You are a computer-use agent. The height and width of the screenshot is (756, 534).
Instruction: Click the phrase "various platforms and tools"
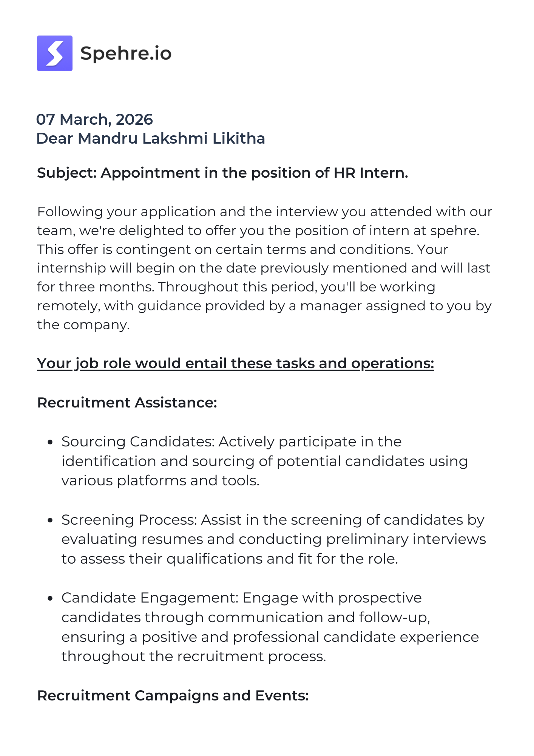click(160, 481)
